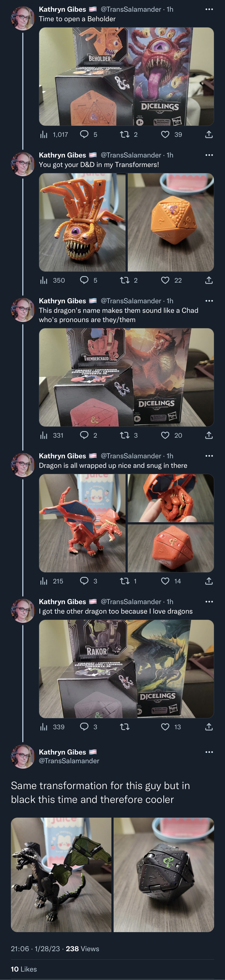Open the black dragon figure photo
This screenshot has width=225, height=980.
(61, 875)
